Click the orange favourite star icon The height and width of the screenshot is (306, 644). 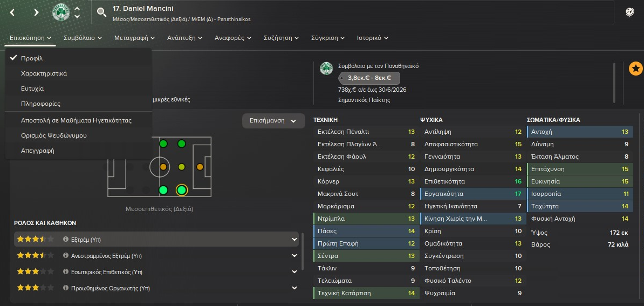coord(635,69)
